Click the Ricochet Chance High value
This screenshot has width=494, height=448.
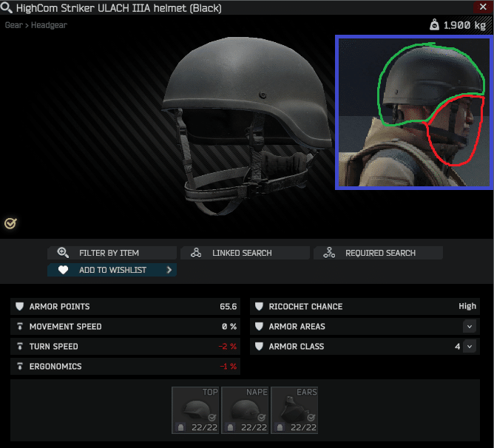click(467, 306)
